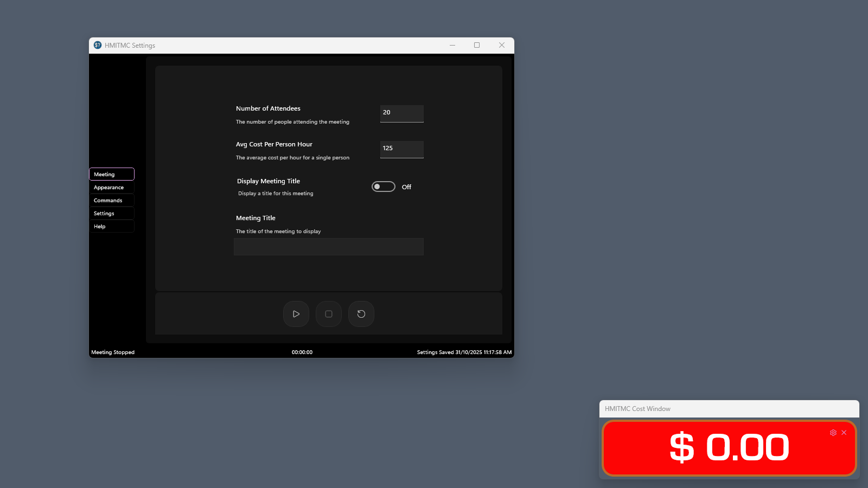Close the cost display with its X icon

pos(844,432)
